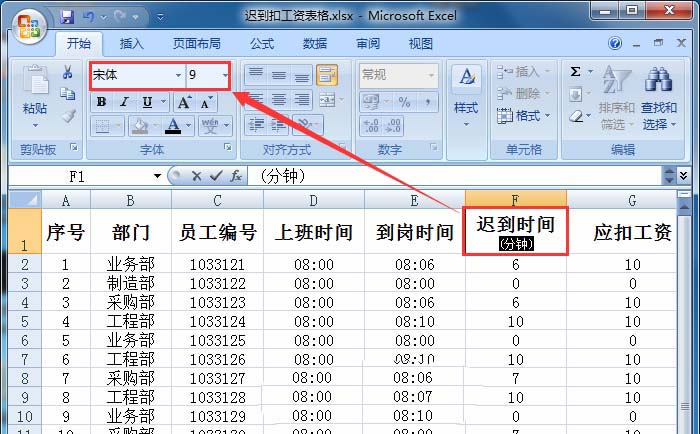The width and height of the screenshot is (700, 434).
Task: Switch to the 页面布局 tab
Action: click(x=197, y=44)
